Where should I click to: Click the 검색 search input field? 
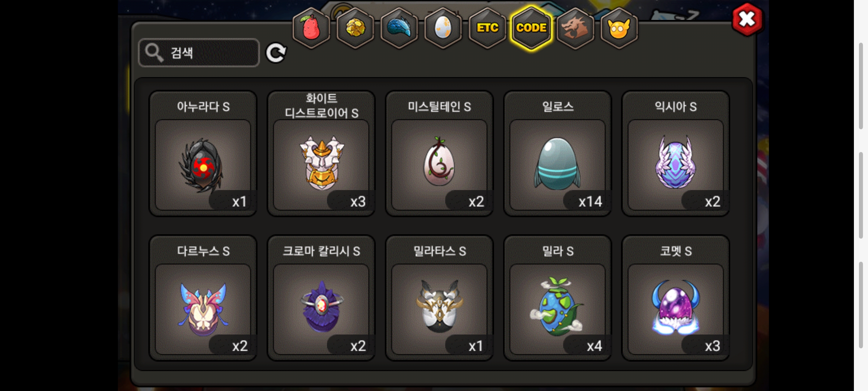pyautogui.click(x=199, y=53)
